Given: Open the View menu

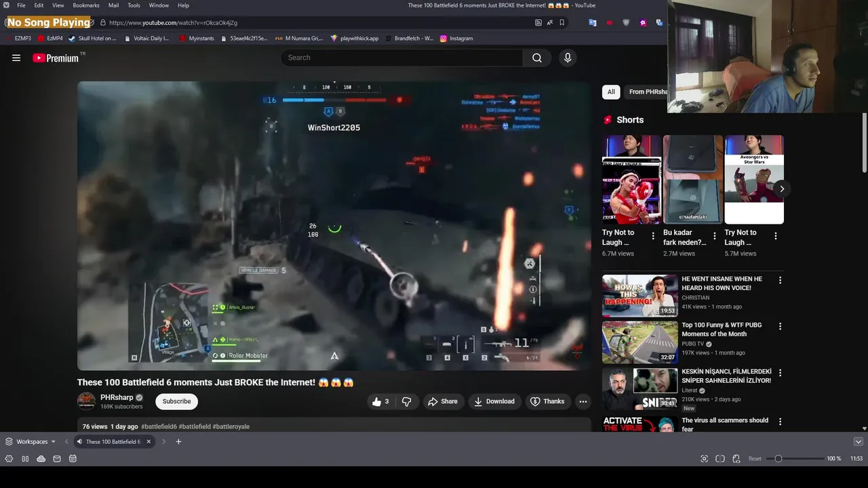Looking at the screenshot, I should 58,5.
